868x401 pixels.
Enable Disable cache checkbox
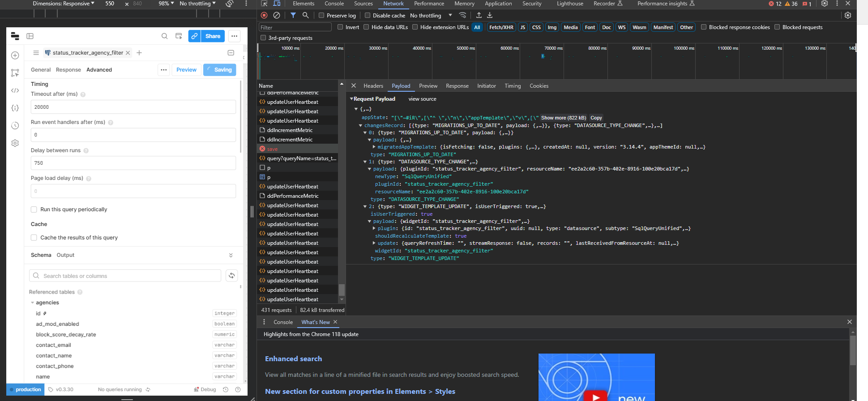368,15
